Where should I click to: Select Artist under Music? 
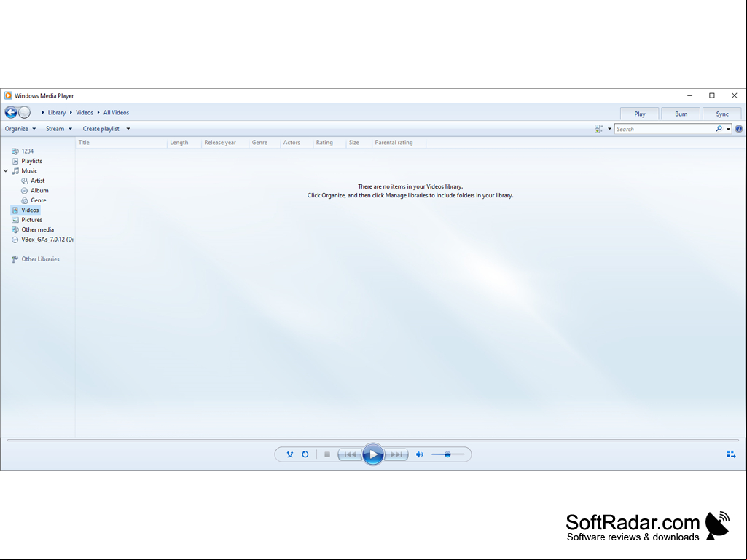tap(33, 181)
